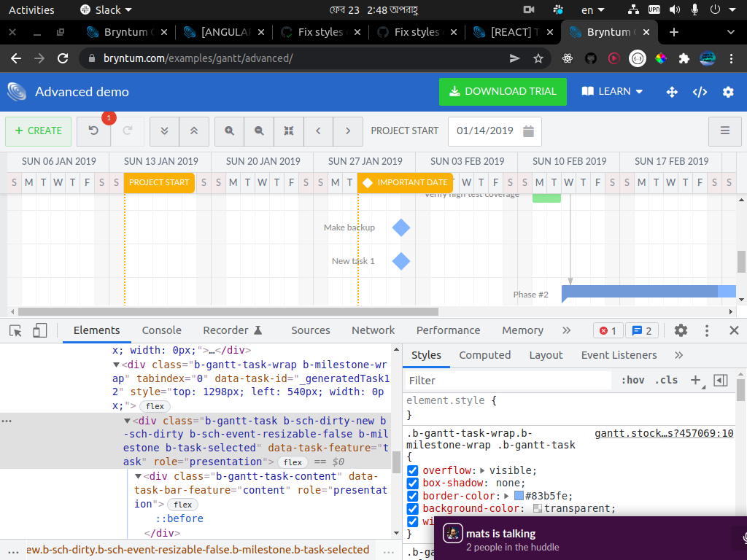Open the Computed styles tab
This screenshot has height=560, width=747.
point(484,355)
